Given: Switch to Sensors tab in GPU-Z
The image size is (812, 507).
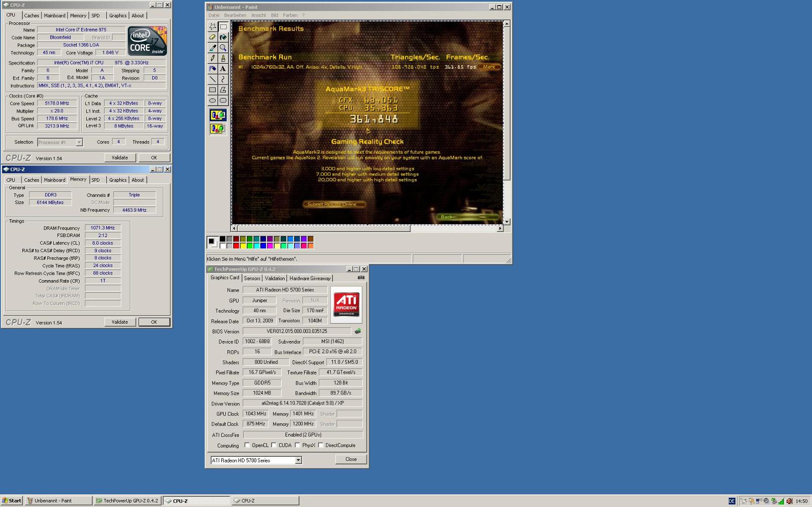Looking at the screenshot, I should click(252, 278).
